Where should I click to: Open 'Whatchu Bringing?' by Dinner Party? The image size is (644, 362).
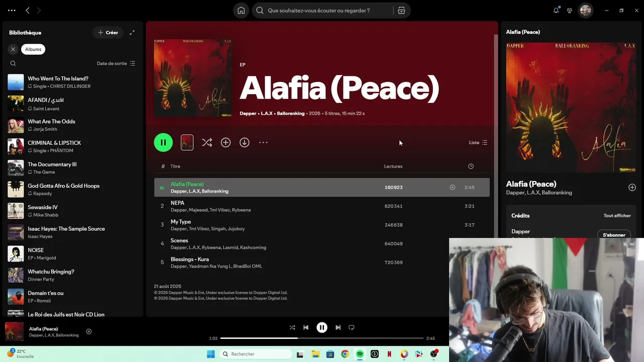pos(72,276)
